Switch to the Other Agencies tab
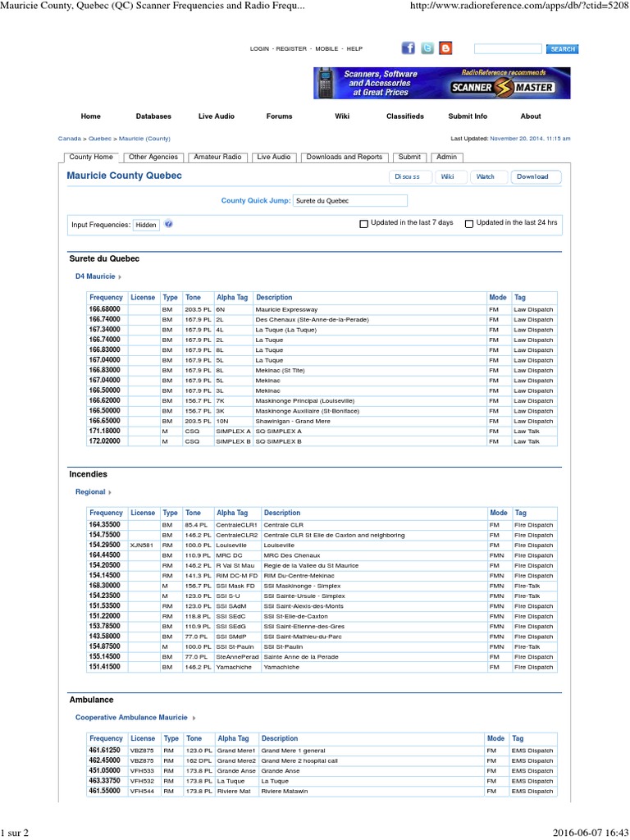 coord(153,157)
